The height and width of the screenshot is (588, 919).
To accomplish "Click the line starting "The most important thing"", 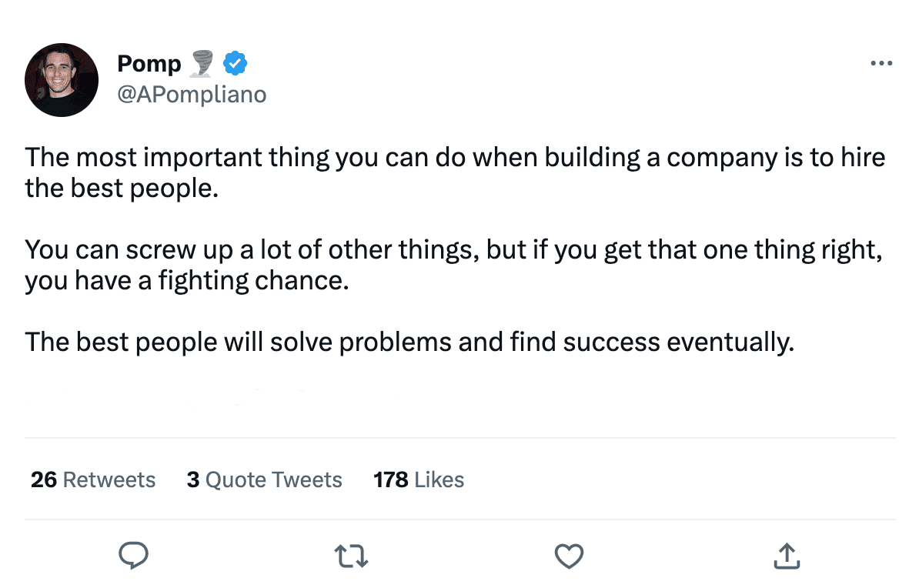I will [x=454, y=157].
